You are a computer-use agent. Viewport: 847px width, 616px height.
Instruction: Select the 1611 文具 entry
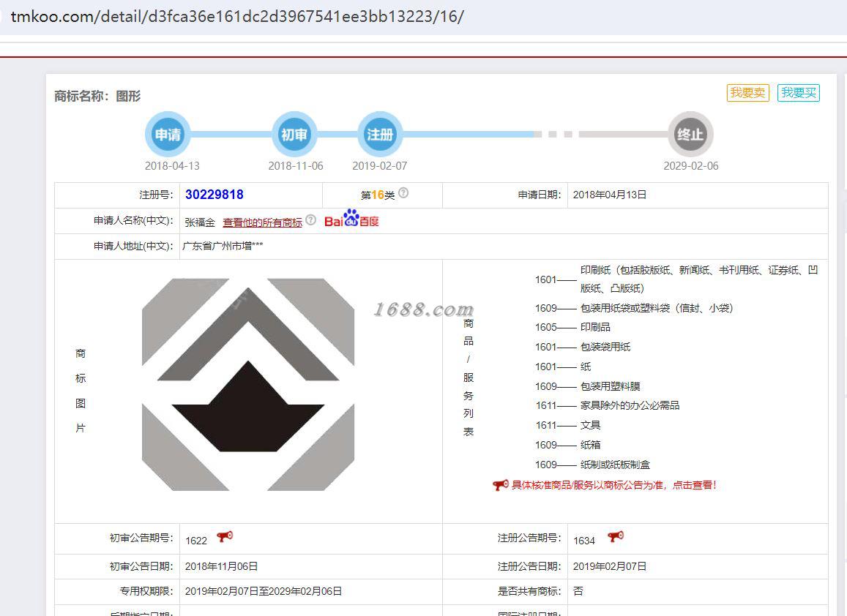pyautogui.click(x=568, y=426)
